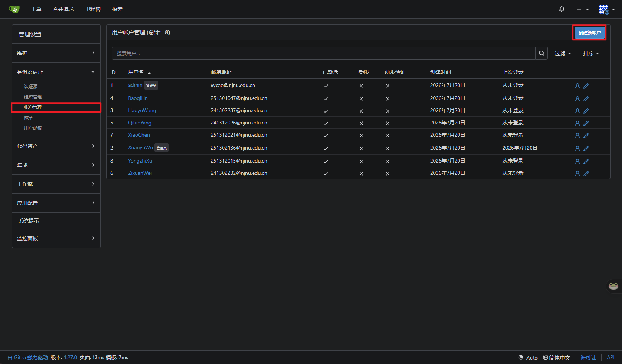
Task: Sort the table by the 用户名 column header
Action: pyautogui.click(x=136, y=72)
